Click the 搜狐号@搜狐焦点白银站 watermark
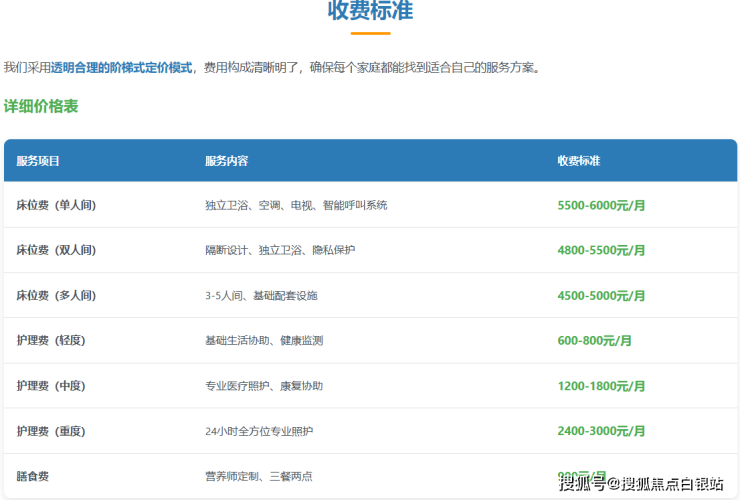This screenshot has height=500, width=740. (640, 484)
